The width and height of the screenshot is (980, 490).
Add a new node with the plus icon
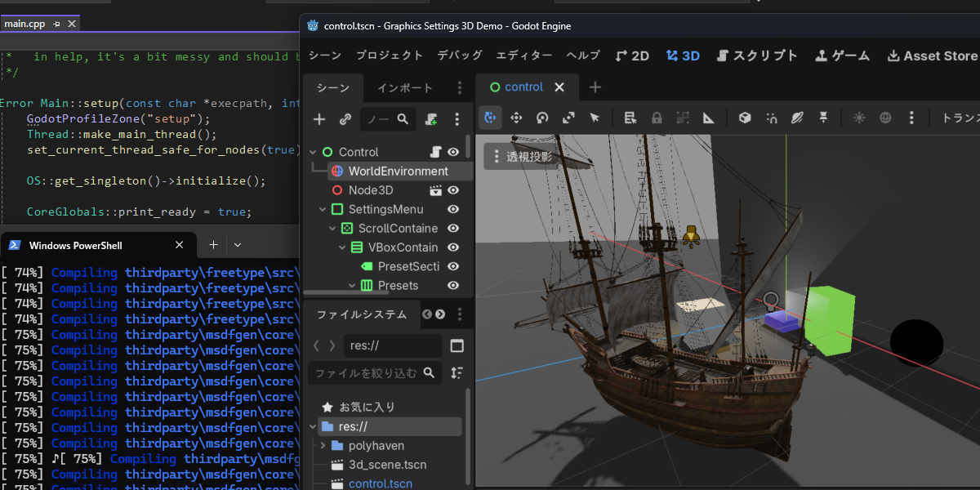tap(319, 119)
